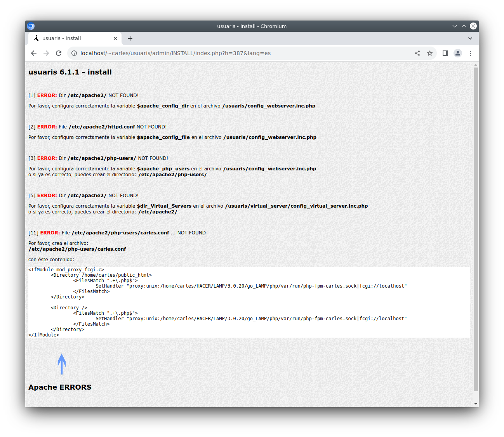Screen dimensions: 504x437
Task: Close the 'usuaris - install' tab
Action: pos(115,38)
